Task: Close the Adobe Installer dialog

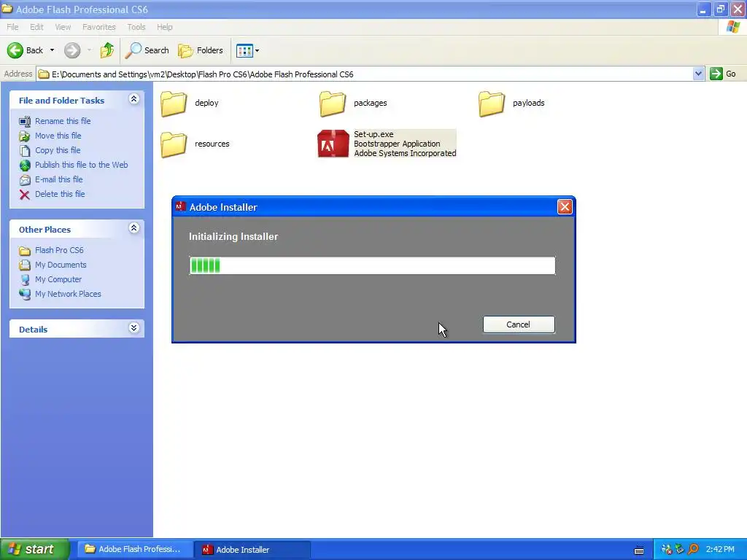Action: click(565, 206)
